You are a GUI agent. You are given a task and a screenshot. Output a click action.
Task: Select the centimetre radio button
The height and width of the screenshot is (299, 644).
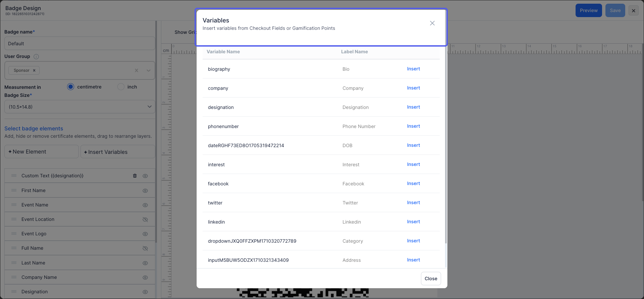70,87
